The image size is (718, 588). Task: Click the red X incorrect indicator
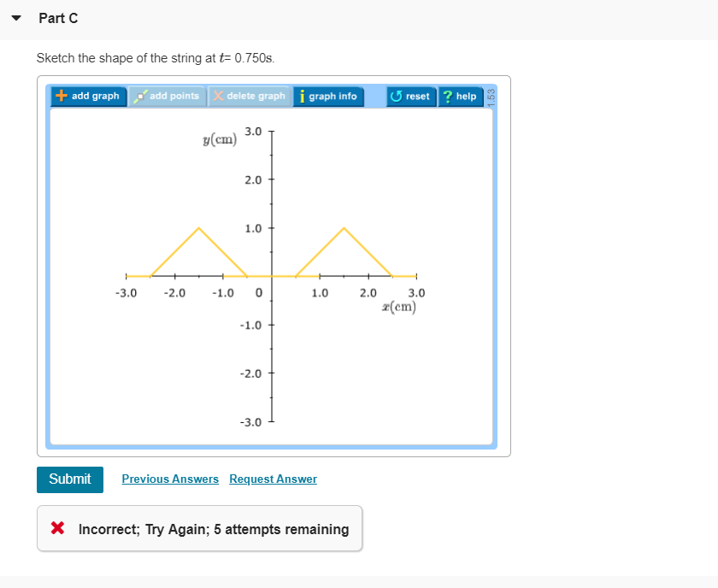[58, 528]
